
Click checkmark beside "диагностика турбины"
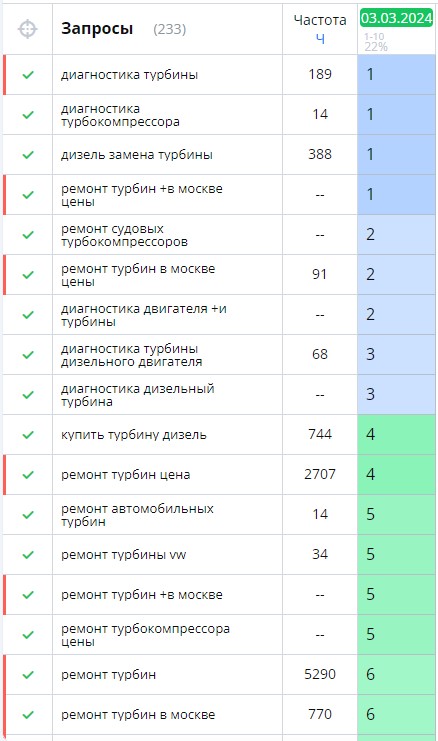(28, 75)
